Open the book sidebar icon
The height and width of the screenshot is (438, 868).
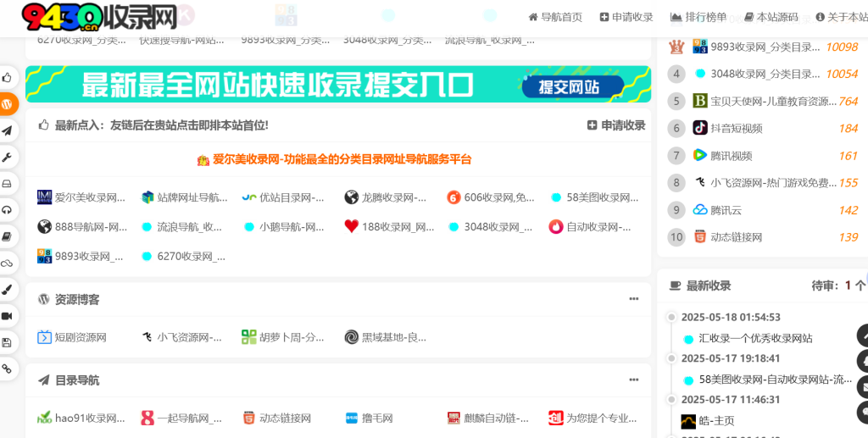pyautogui.click(x=7, y=236)
